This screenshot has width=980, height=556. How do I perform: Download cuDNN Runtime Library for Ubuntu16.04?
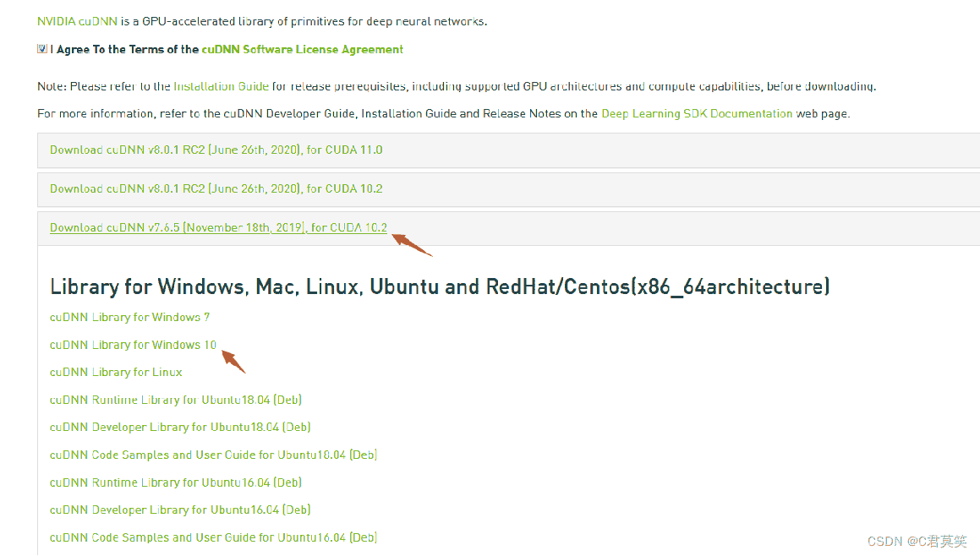pos(176,482)
